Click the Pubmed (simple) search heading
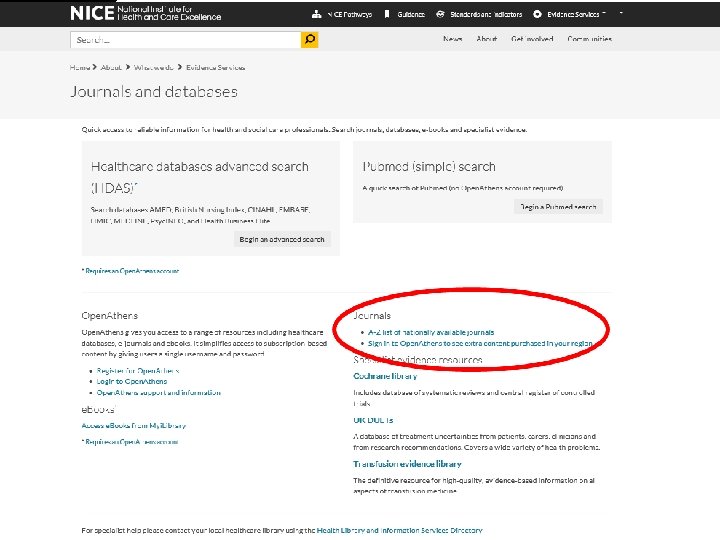This screenshot has width=720, height=540. [429, 166]
